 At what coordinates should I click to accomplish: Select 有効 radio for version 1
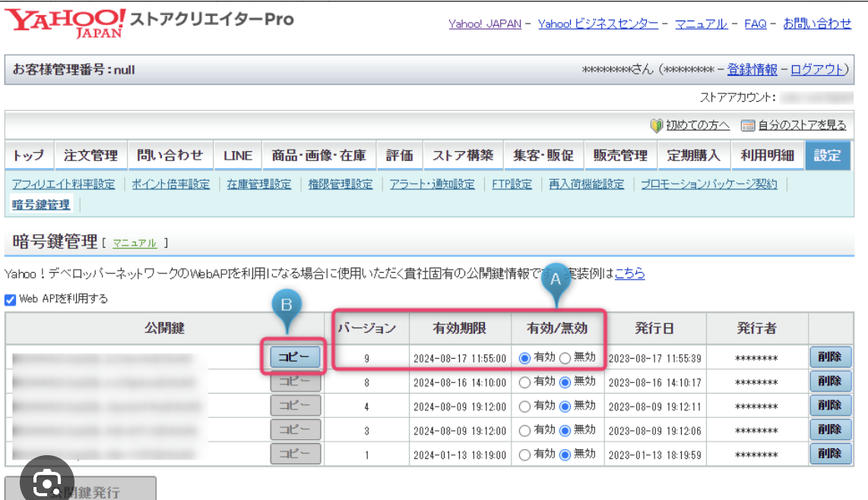click(524, 454)
